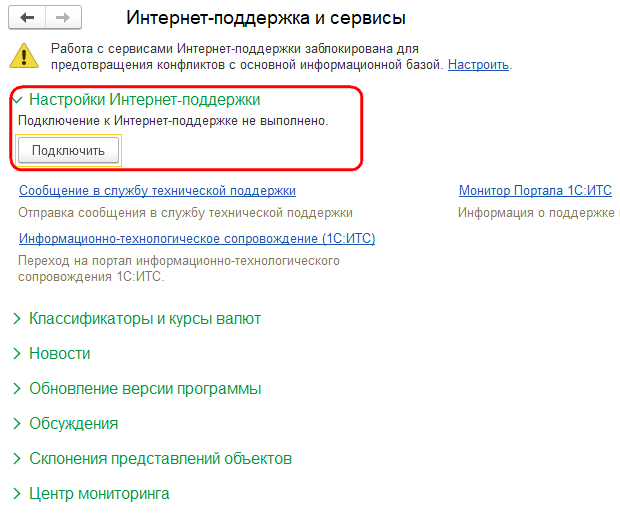
Task: Click the Подключить button
Action: tap(68, 150)
